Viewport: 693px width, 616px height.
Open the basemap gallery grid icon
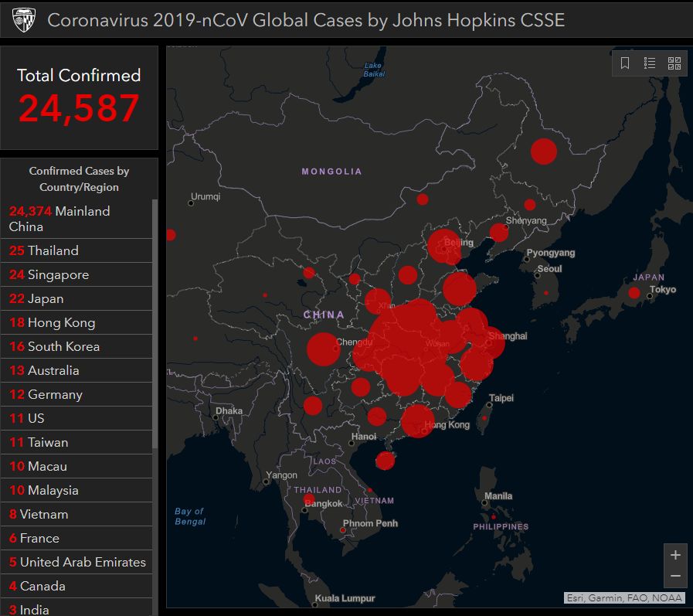[x=674, y=63]
